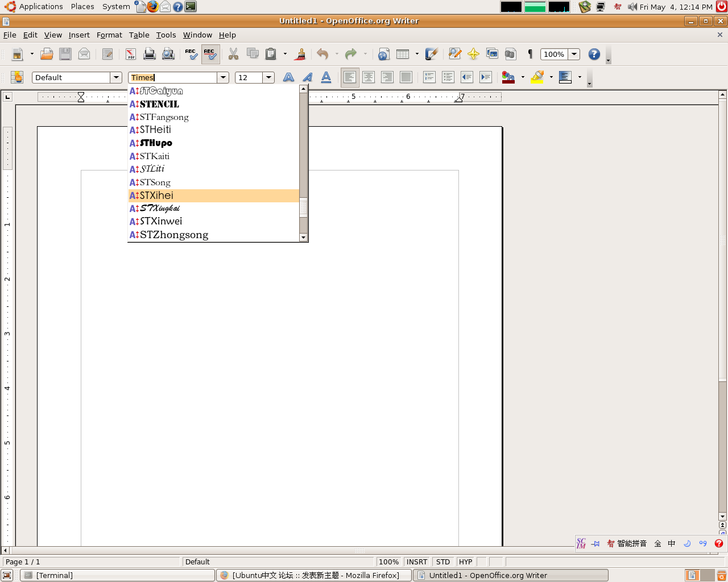Insert Hyperlink icon
728x582 pixels.
click(x=384, y=54)
